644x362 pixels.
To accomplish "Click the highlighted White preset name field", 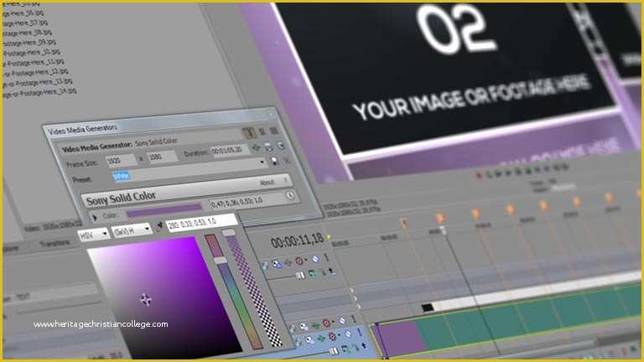I will 121,176.
